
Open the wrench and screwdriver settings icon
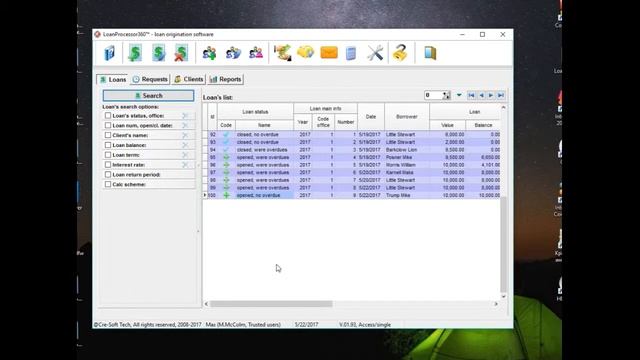click(x=375, y=53)
